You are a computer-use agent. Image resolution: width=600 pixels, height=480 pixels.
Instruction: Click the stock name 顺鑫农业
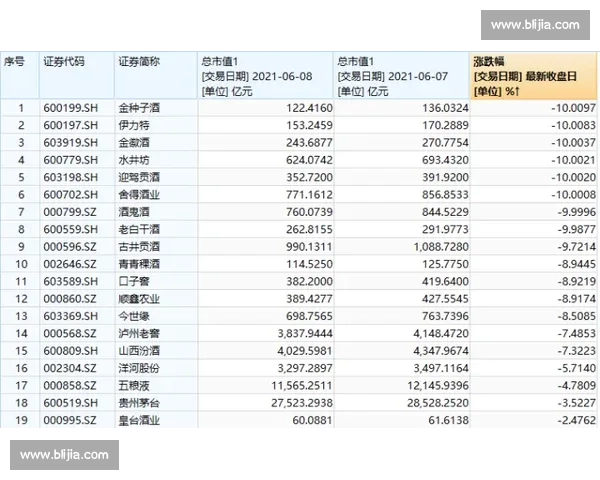click(139, 299)
